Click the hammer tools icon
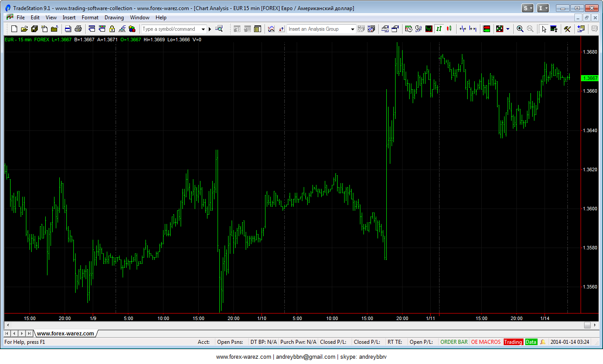 pyautogui.click(x=567, y=29)
